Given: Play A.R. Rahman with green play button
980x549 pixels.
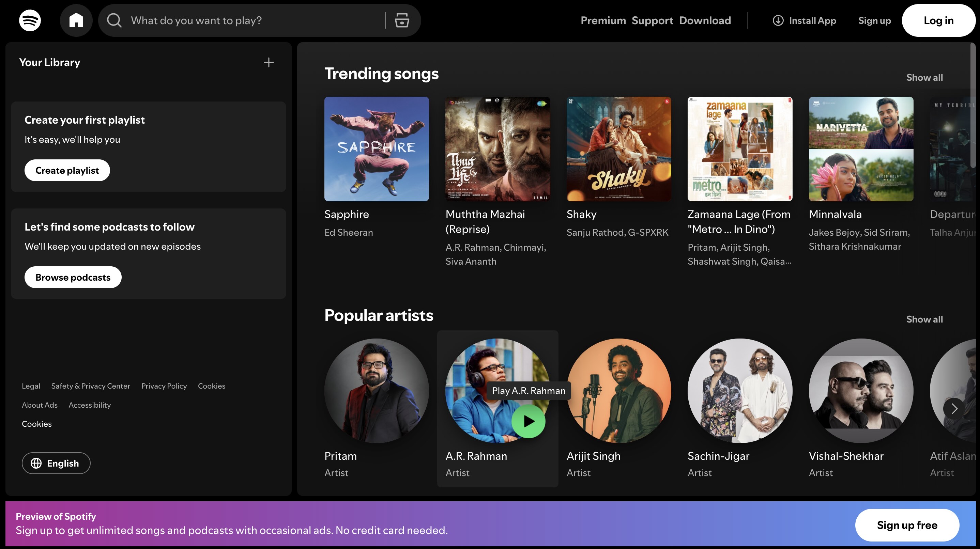Looking at the screenshot, I should (x=529, y=421).
